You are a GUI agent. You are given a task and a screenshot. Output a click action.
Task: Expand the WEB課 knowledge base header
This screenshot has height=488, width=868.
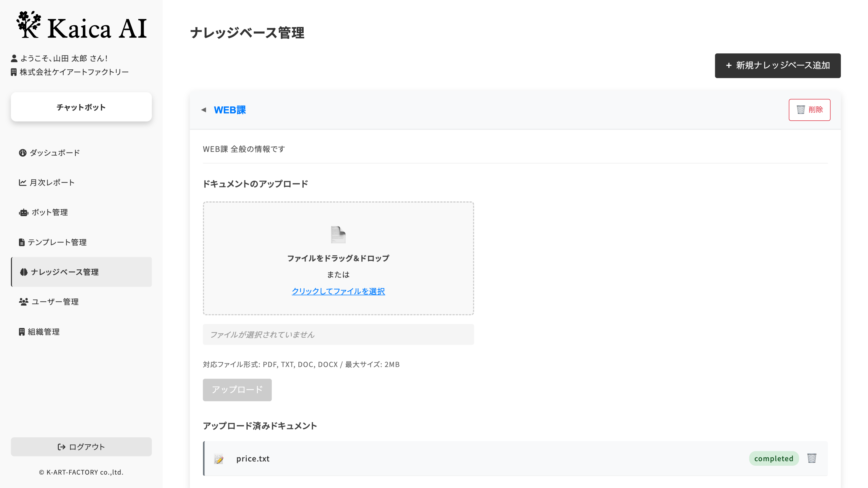point(230,110)
